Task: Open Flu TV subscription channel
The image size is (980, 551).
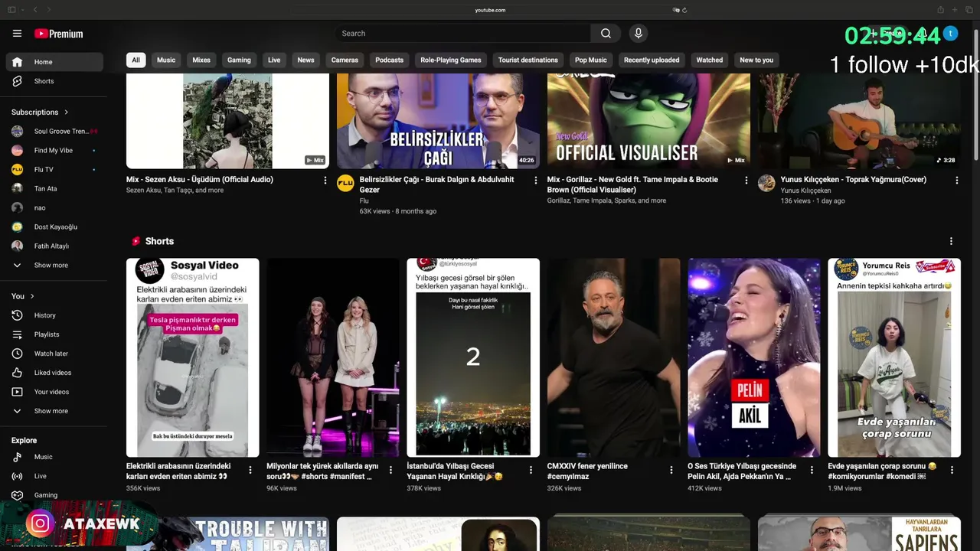Action: 54,170
